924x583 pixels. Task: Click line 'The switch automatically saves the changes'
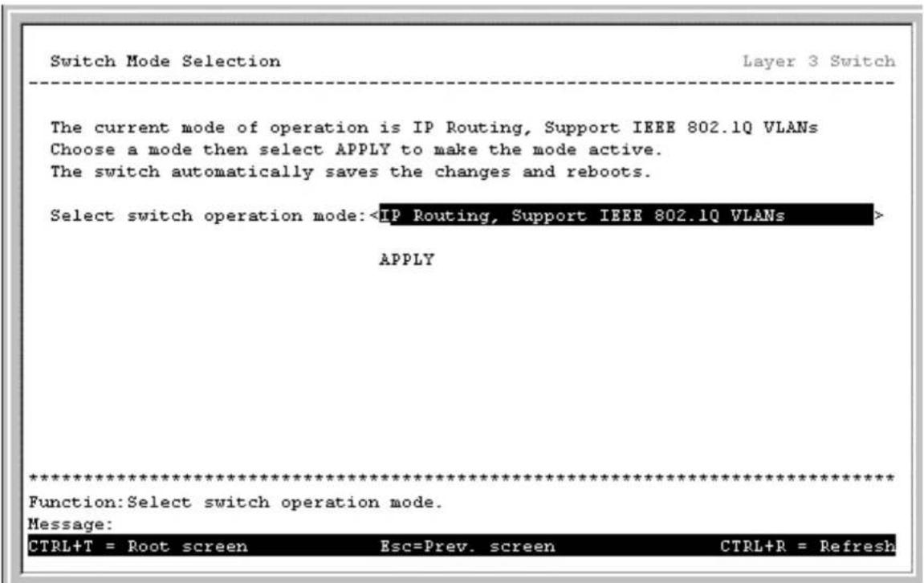351,172
